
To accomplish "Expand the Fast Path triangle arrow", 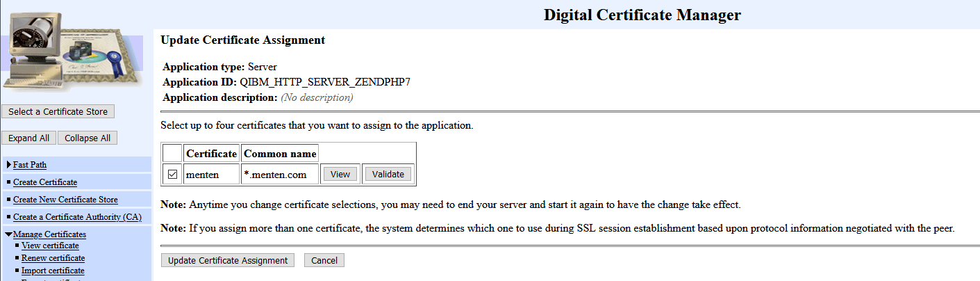I will pyautogui.click(x=8, y=165).
